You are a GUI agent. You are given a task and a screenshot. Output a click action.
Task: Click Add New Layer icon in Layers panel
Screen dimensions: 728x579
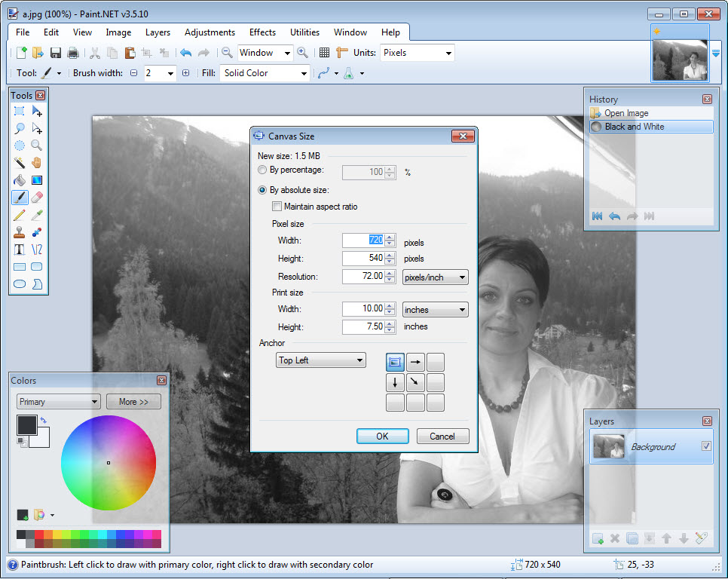pos(598,538)
